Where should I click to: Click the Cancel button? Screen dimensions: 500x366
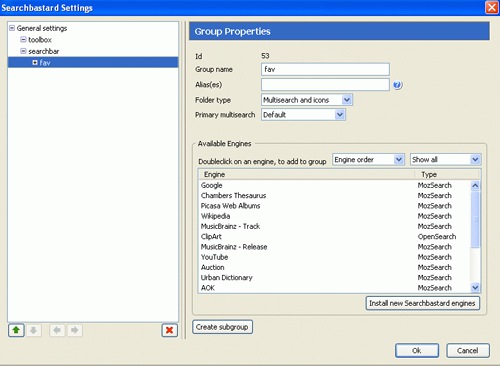click(x=468, y=351)
